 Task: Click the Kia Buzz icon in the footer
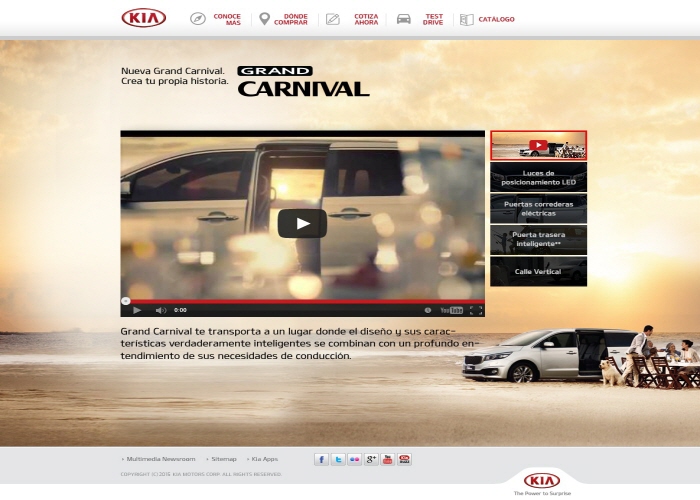coord(404,459)
